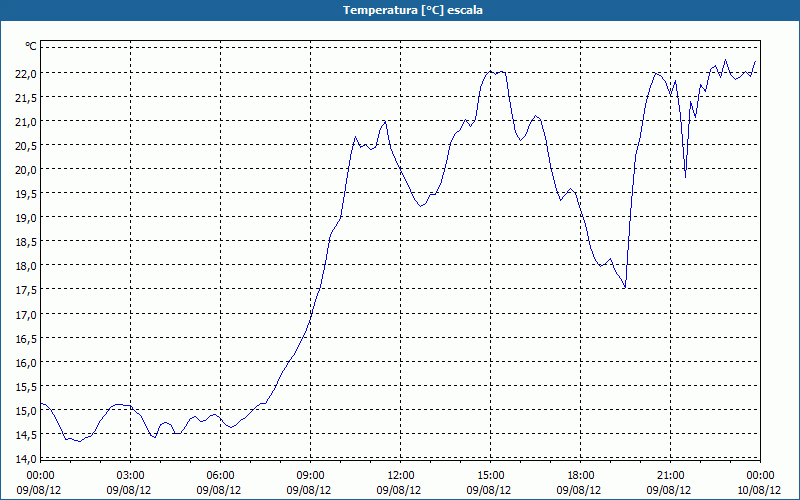Select the 09/08/12 date under first 00:00
Viewport: 800px width, 500px height.
39,490
